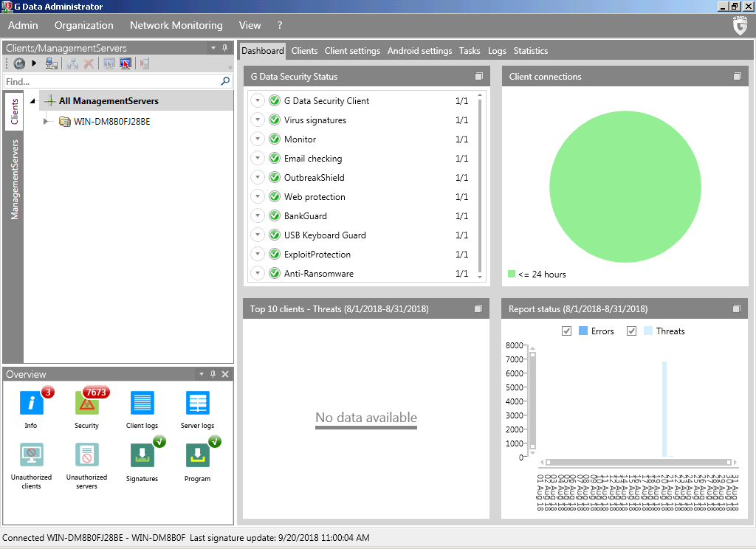Image resolution: width=756 pixels, height=549 pixels.
Task: Expand the WIN-DM8B0FJ28BE tree node
Action: 47,121
